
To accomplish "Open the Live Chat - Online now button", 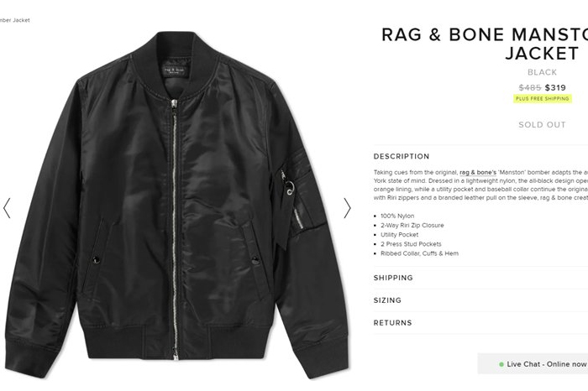I will tap(533, 363).
